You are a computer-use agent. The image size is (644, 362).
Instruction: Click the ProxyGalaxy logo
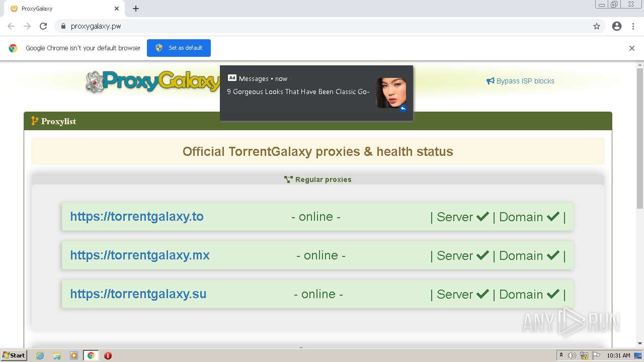point(152,81)
